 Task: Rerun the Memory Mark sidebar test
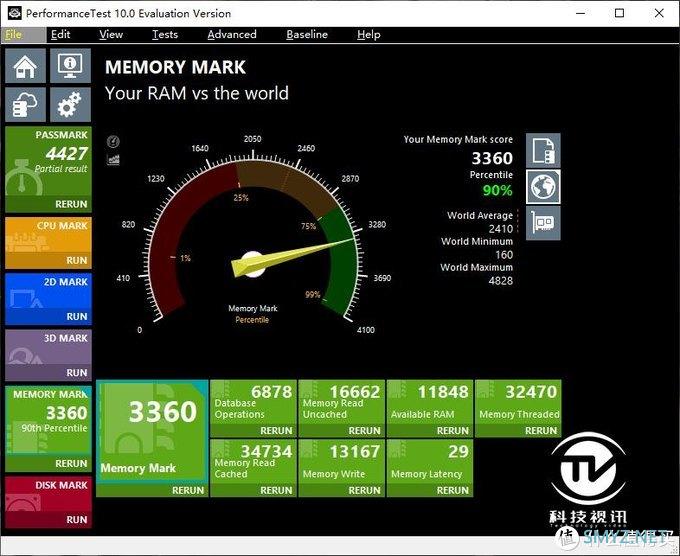pos(71,464)
